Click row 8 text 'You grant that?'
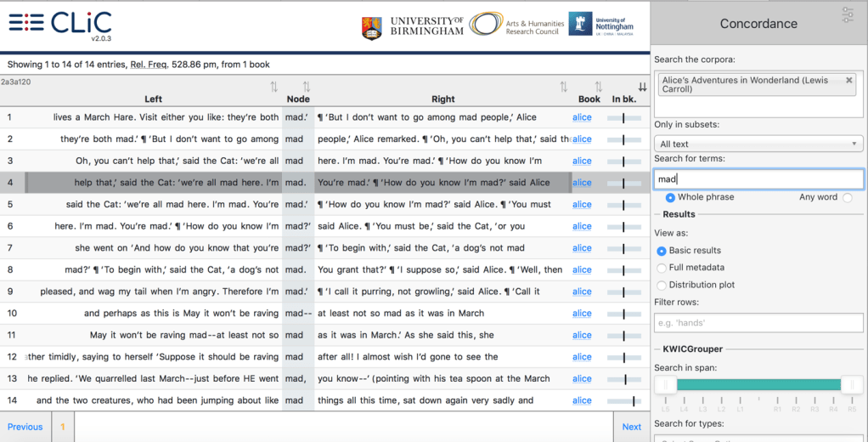Screen dimensions: 868x442 tap(352, 270)
